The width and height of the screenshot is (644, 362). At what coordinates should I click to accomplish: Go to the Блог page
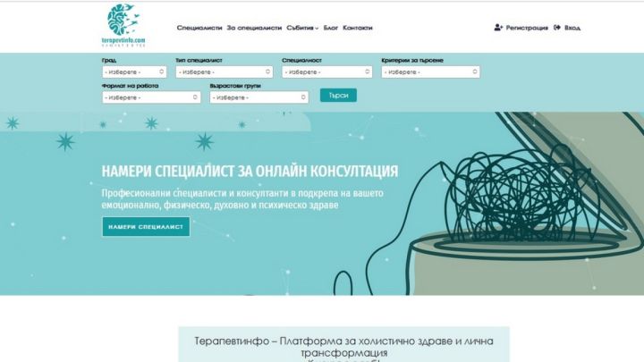tap(331, 28)
